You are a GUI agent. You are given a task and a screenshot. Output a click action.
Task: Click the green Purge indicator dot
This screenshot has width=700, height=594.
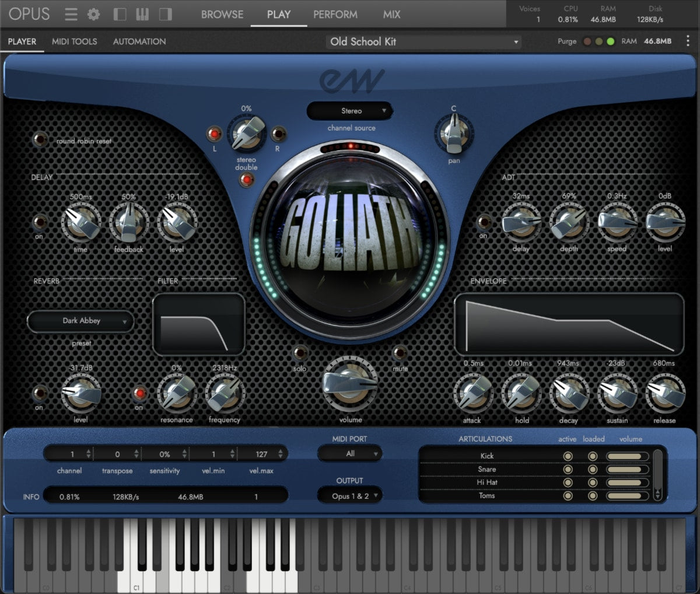(610, 41)
